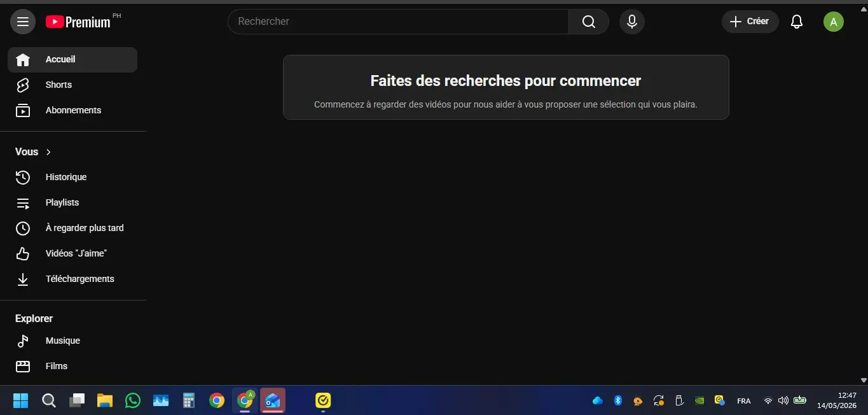Open Calculator from taskbar
Viewport: 868px width, 415px height.
188,400
